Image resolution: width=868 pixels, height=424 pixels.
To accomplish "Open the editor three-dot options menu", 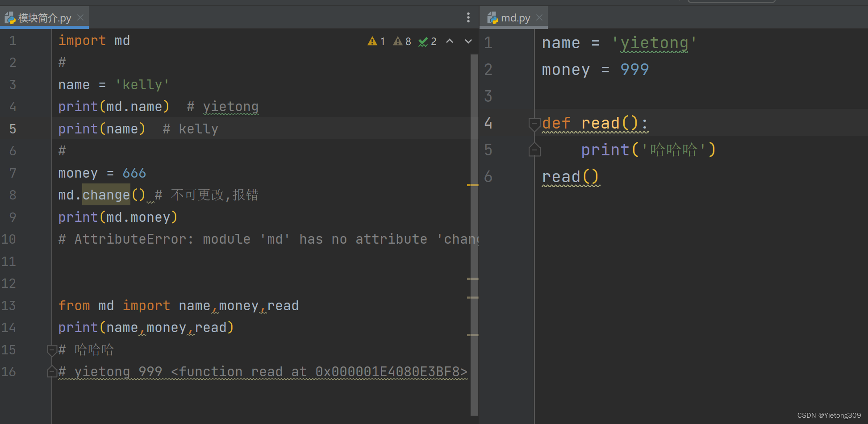I will [x=468, y=17].
